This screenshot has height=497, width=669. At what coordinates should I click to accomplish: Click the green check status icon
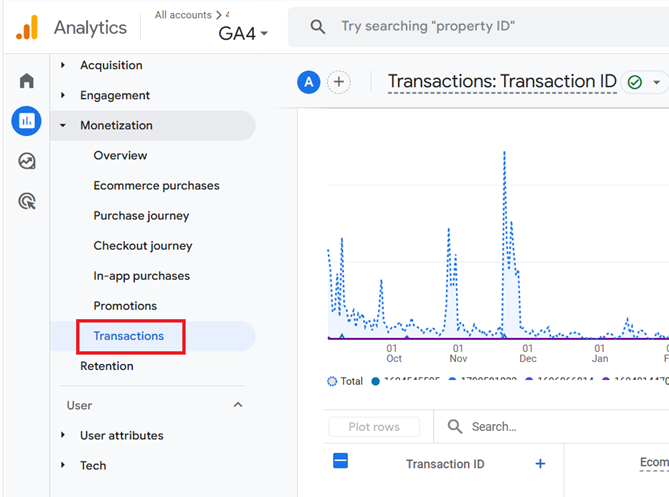[x=635, y=82]
